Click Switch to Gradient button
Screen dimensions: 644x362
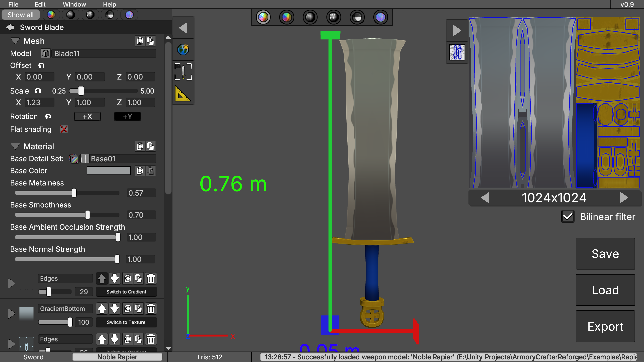pyautogui.click(x=126, y=292)
